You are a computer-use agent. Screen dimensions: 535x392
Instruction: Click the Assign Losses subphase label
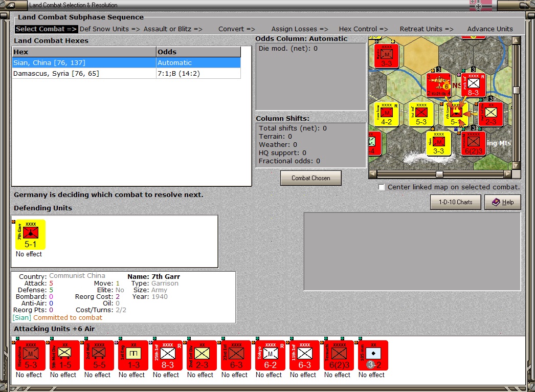pos(300,29)
